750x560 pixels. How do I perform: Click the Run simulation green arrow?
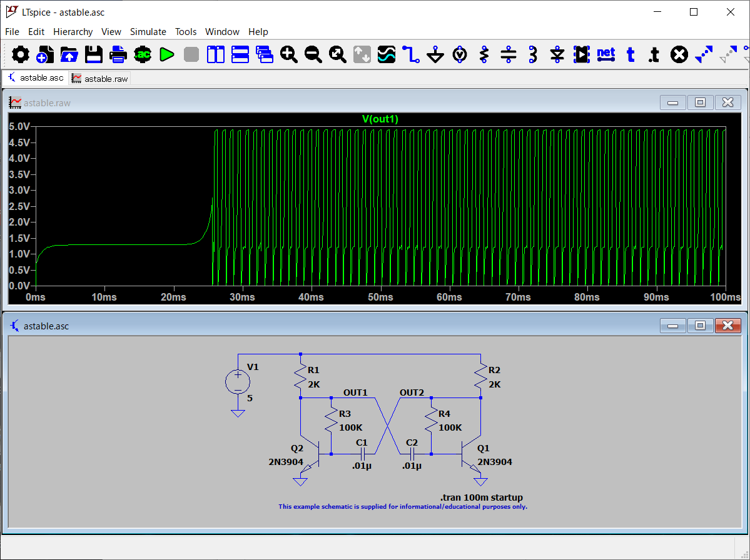(x=166, y=55)
